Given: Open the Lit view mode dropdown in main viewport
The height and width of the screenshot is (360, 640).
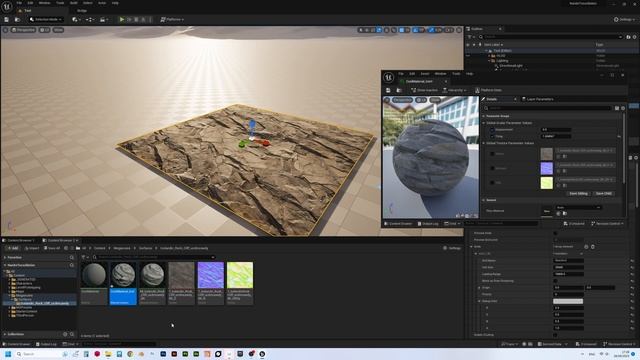Looking at the screenshot, I should (x=44, y=30).
